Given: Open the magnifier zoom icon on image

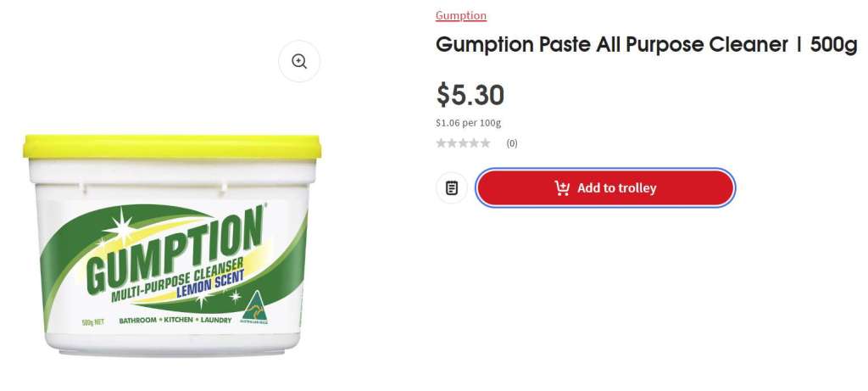Looking at the screenshot, I should [x=299, y=61].
